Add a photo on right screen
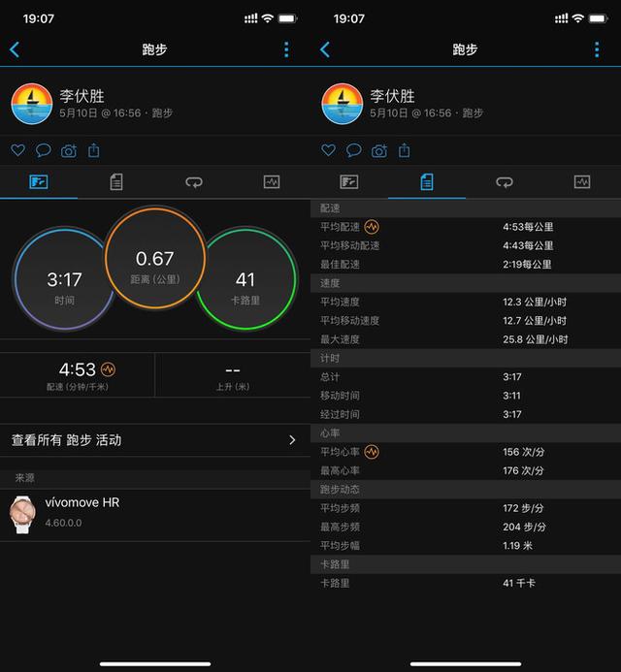Screen dimensions: 621x672 coord(379,151)
